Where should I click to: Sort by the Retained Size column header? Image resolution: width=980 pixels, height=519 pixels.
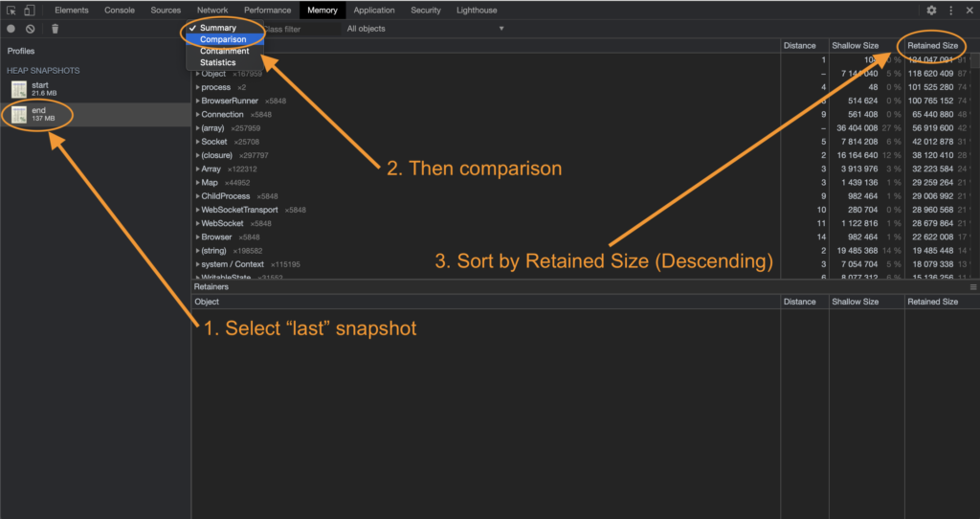coord(932,45)
